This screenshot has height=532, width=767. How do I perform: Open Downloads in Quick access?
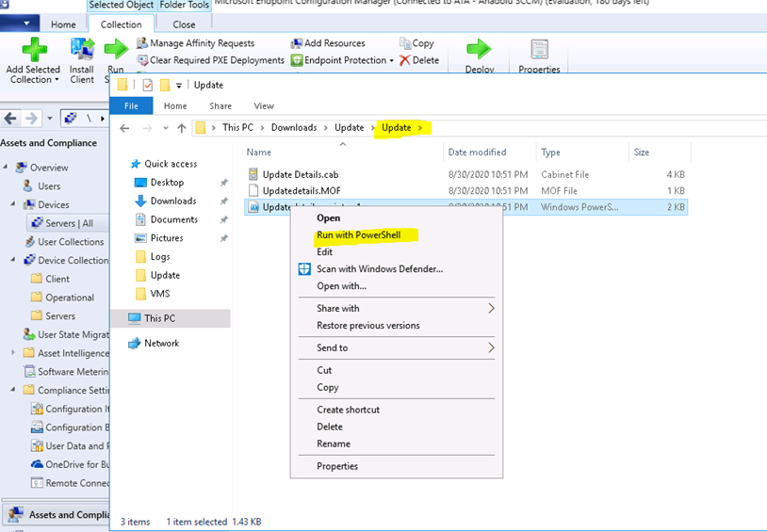[173, 201]
